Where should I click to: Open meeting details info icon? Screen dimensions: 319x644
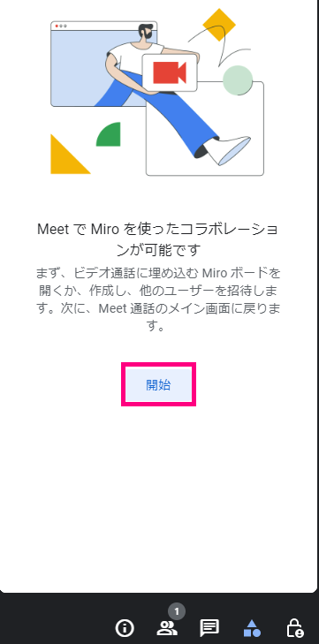point(125,627)
